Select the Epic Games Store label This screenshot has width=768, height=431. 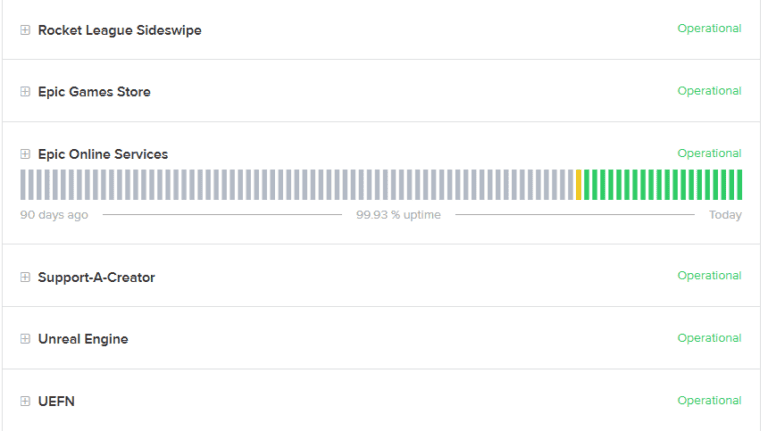[94, 92]
